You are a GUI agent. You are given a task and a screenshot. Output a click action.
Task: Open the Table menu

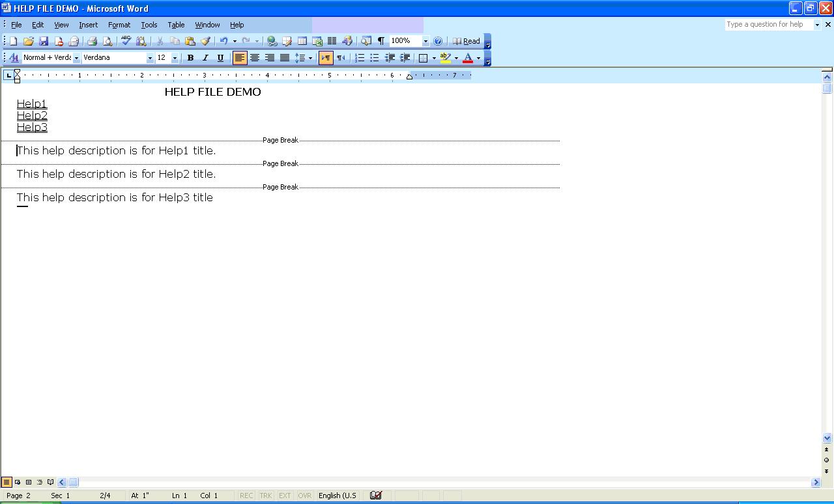[176, 25]
